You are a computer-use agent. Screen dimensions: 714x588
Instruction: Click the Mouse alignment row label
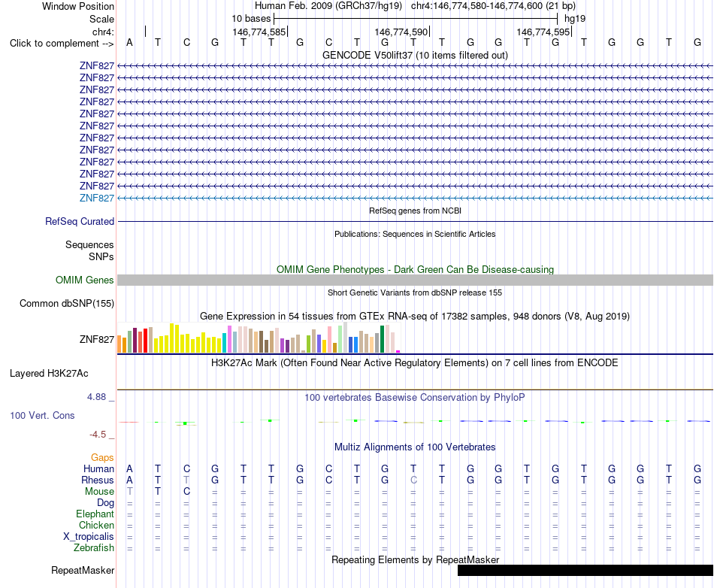99,492
